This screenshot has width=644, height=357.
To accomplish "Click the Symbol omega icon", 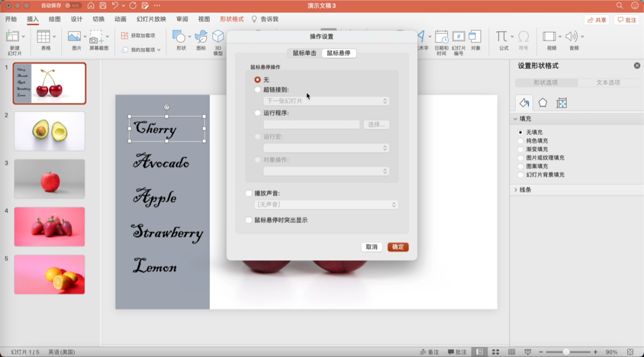I will coord(524,36).
